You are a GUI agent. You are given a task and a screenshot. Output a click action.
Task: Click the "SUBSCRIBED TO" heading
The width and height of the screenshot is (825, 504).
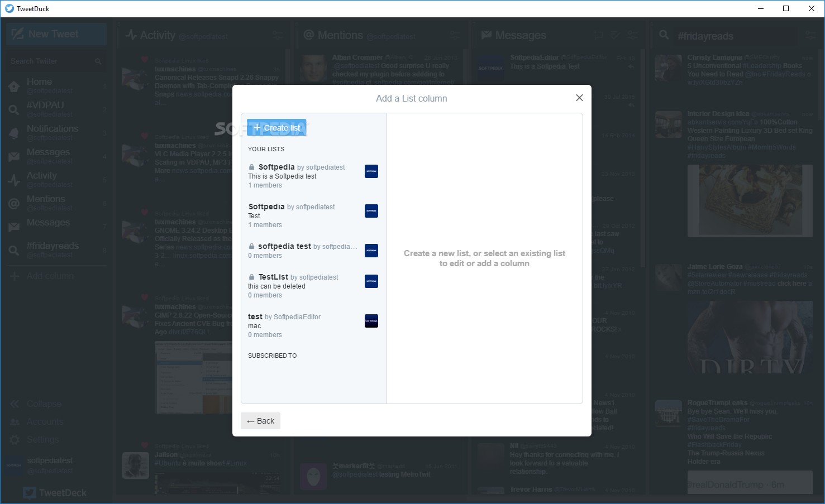click(x=273, y=356)
